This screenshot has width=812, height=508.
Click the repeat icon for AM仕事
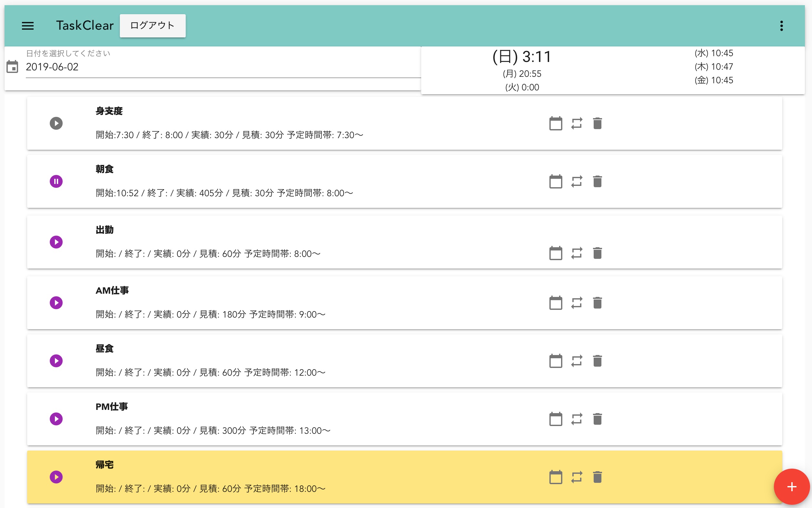[577, 303]
